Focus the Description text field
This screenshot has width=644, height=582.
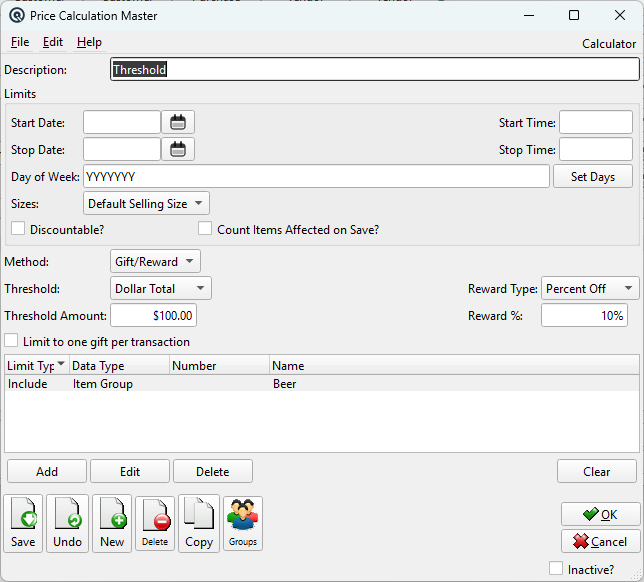point(375,69)
